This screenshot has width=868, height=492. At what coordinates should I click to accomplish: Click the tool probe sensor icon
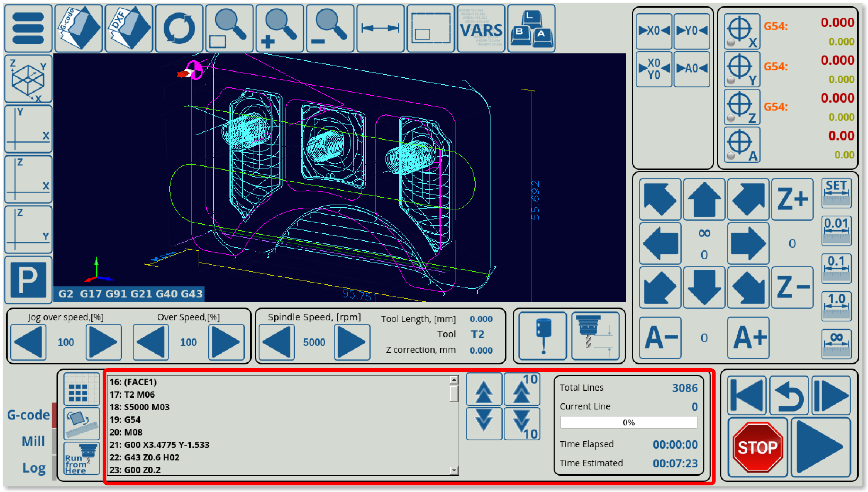(543, 336)
